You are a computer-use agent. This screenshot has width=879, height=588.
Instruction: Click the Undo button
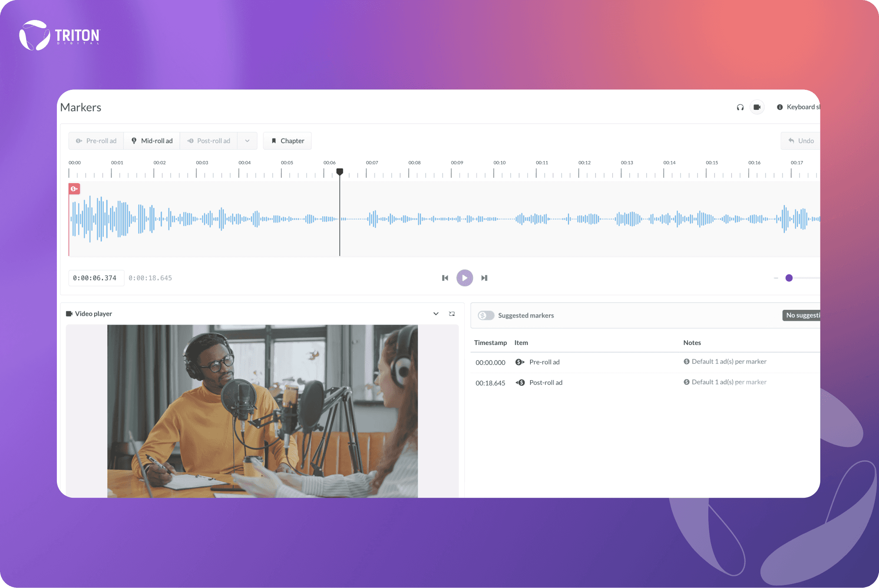coord(801,141)
